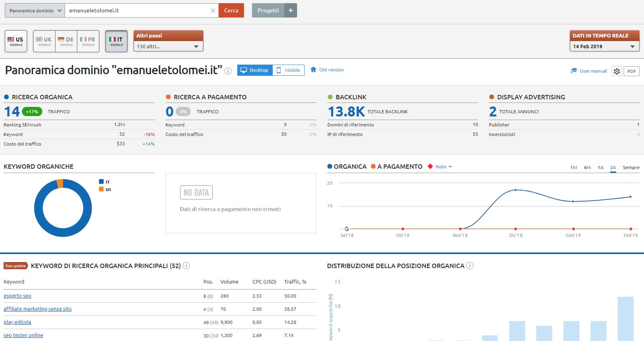Select 6M time range
644x341 pixels.
tap(587, 168)
